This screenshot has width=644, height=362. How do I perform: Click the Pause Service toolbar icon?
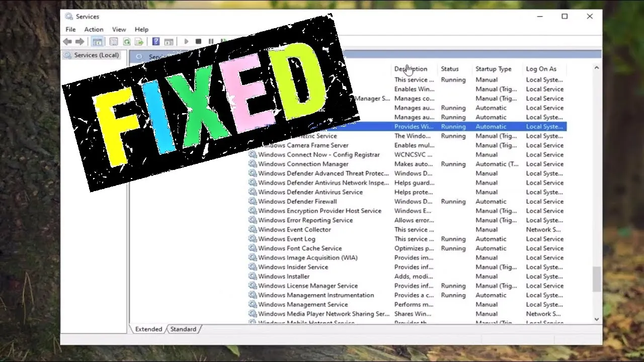pyautogui.click(x=211, y=42)
